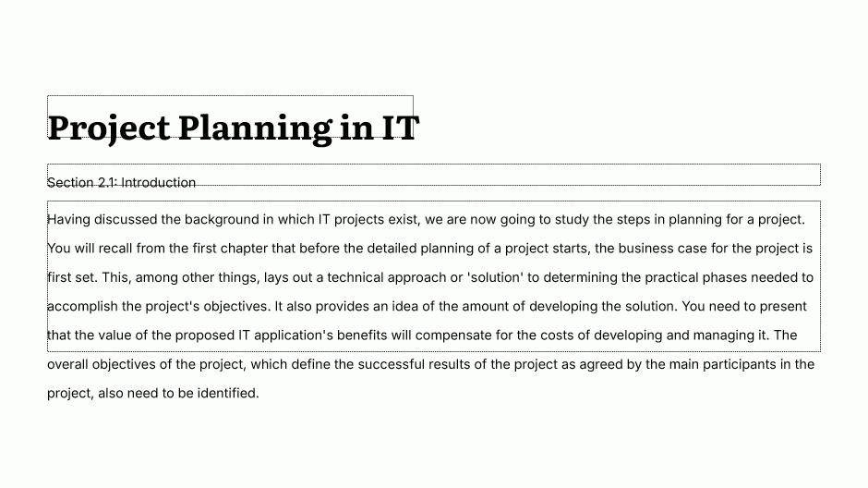This screenshot has width=868, height=488.
Task: Click the letters 'IT' in the title
Action: [x=400, y=128]
